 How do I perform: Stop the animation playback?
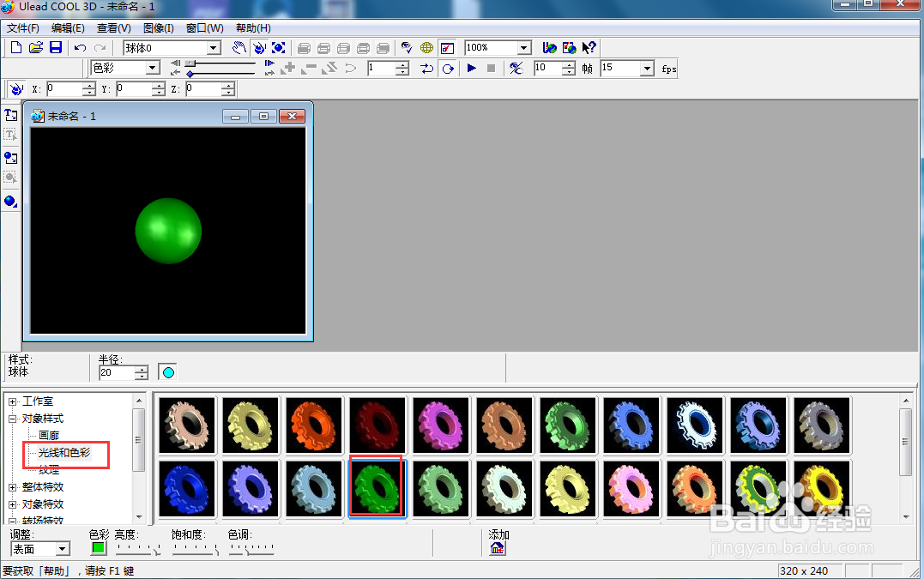[x=491, y=69]
